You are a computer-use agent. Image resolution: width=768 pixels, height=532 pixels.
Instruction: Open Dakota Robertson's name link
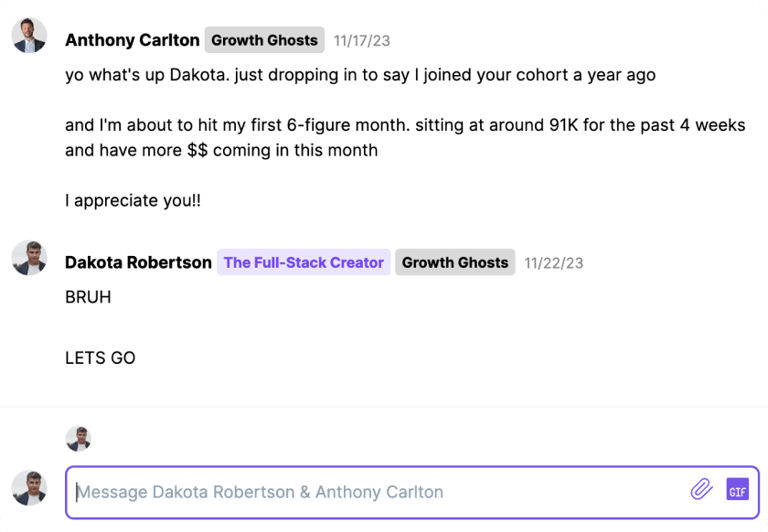(138, 262)
